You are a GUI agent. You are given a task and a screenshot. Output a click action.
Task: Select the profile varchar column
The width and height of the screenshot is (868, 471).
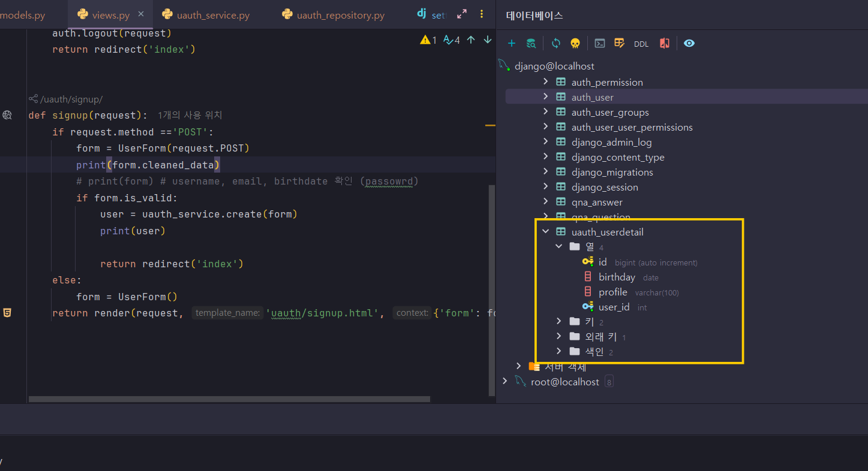coord(613,292)
